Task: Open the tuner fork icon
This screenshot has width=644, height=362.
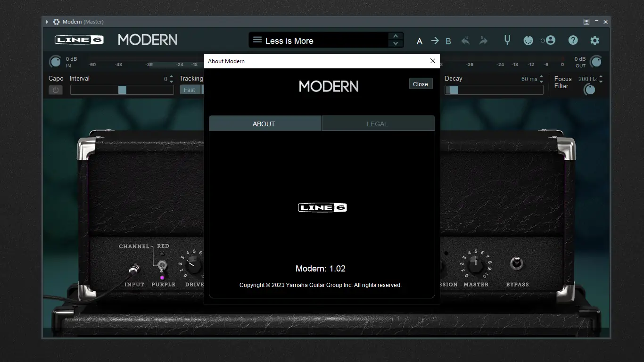Action: pyautogui.click(x=507, y=40)
